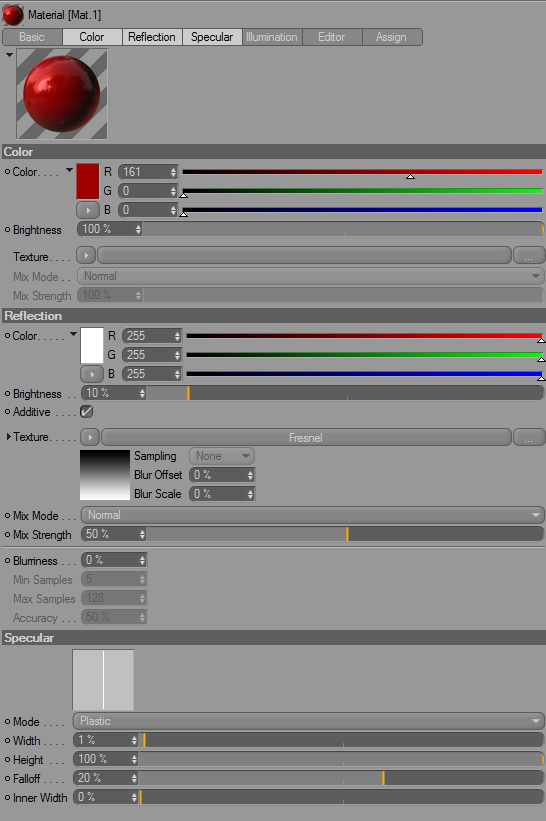This screenshot has width=546, height=821.
Task: Click the ellipsis button beside Fresnel
Action: (x=529, y=437)
